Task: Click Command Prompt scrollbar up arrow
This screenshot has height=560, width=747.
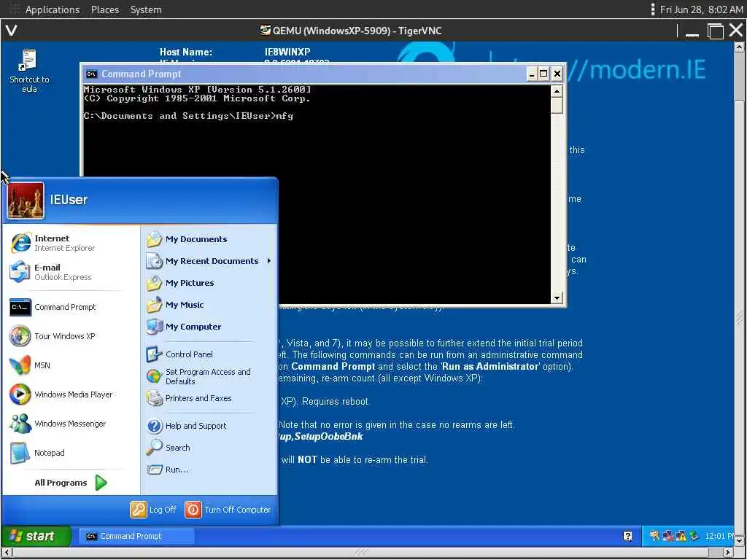Action: click(x=557, y=91)
